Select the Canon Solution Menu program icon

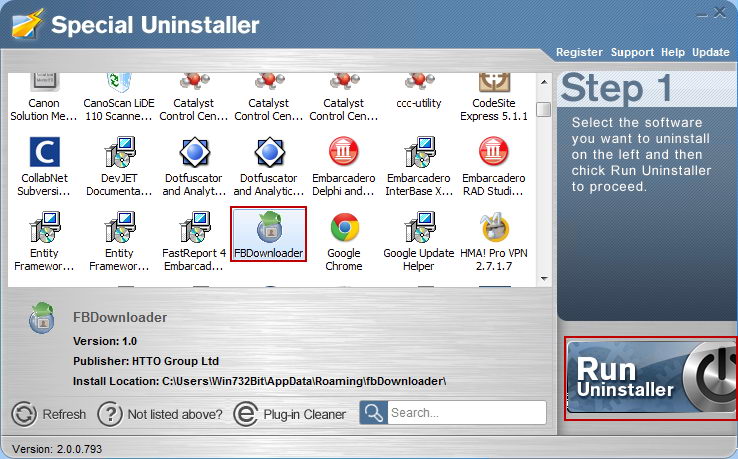click(x=44, y=82)
